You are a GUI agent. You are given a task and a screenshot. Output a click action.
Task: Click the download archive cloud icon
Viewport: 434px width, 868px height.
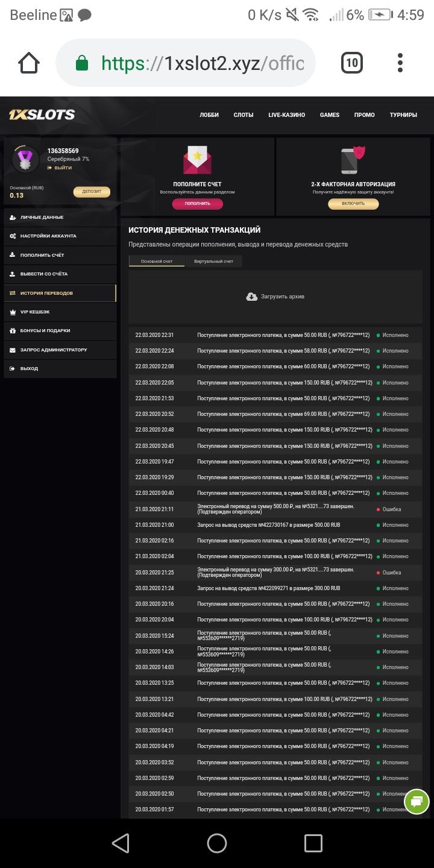click(252, 297)
